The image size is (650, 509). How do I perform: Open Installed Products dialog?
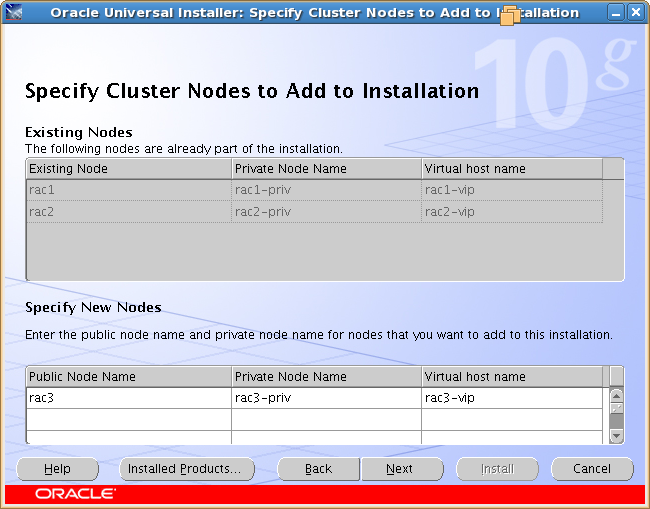[x=187, y=469]
